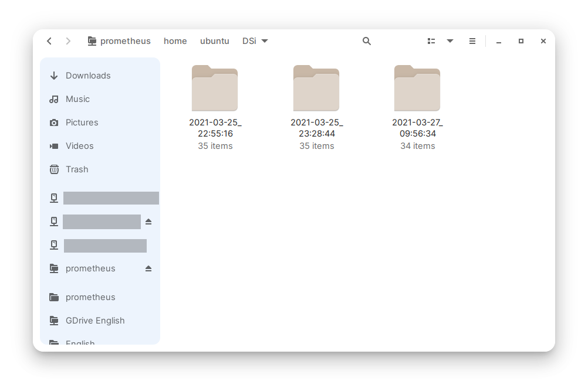Select the 2021-03-25_22:55:16 folder
588x388 pixels.
pos(215,89)
